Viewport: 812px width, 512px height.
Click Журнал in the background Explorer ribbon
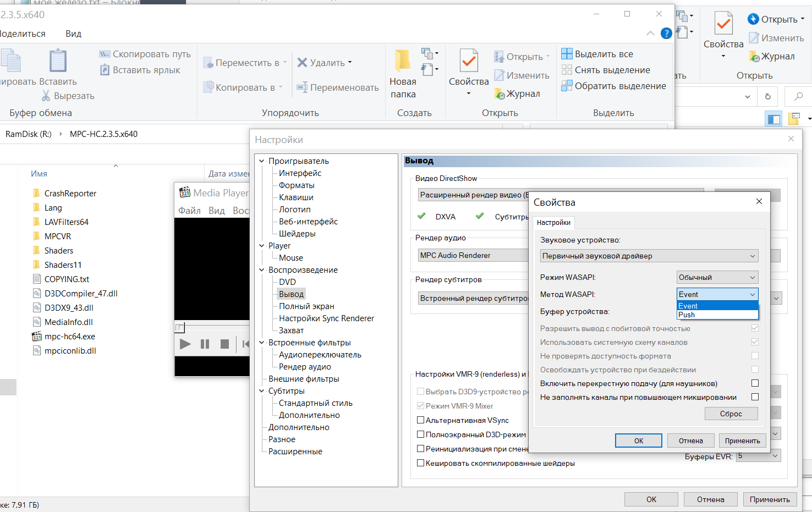click(x=772, y=57)
